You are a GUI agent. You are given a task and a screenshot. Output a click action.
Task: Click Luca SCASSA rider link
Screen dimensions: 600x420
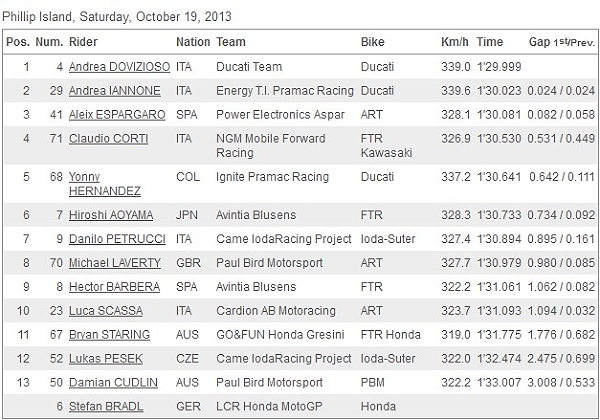[105, 311]
